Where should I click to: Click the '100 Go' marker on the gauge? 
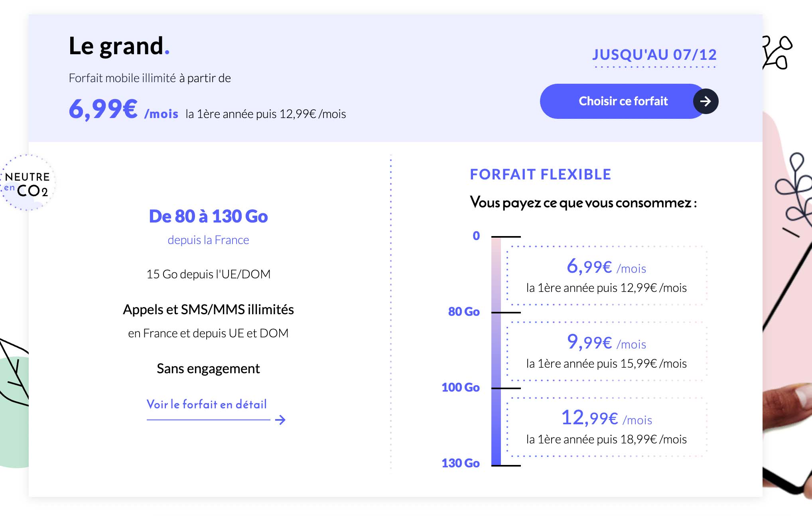click(461, 387)
